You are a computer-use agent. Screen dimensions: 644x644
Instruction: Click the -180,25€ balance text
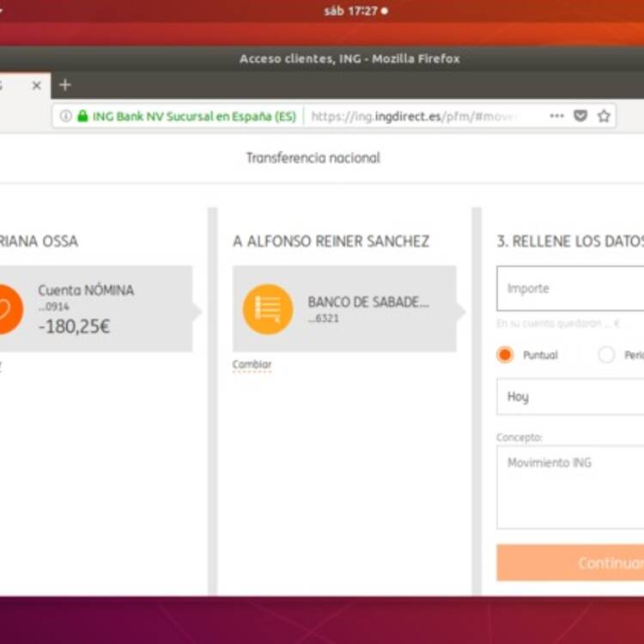[x=74, y=326]
